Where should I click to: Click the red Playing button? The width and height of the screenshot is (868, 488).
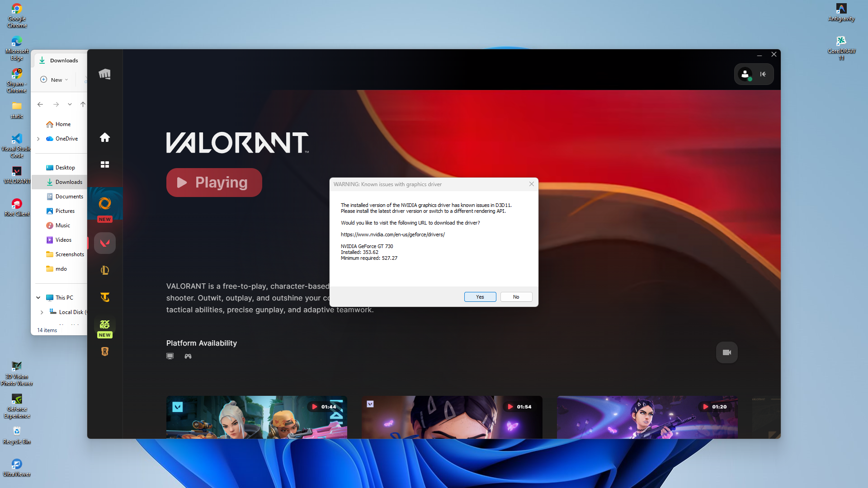tap(214, 183)
